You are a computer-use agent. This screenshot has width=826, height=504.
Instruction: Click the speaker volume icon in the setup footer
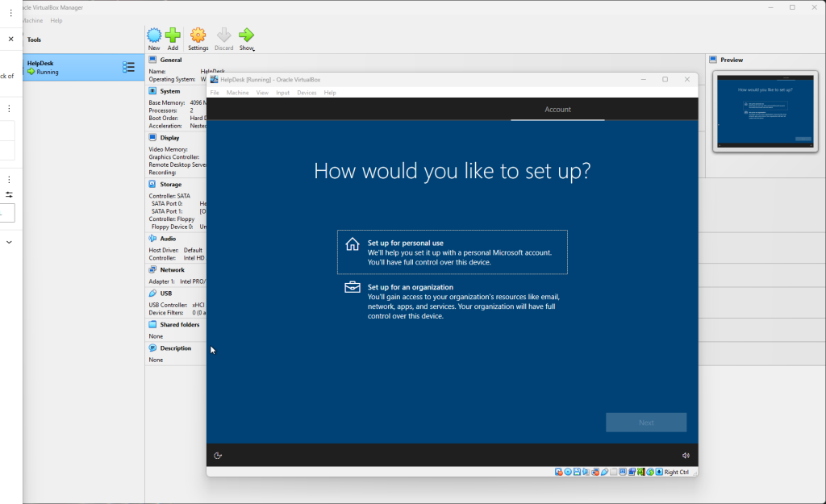(x=686, y=456)
